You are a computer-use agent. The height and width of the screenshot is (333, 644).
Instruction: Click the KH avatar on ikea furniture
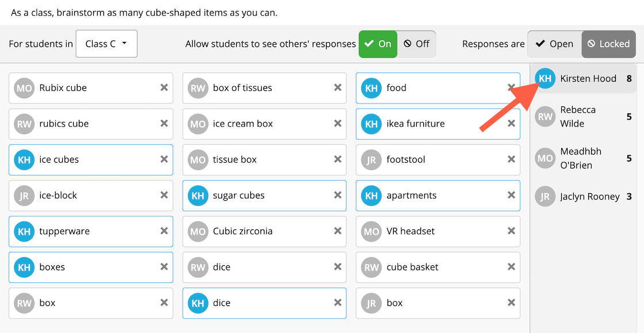coord(371,124)
